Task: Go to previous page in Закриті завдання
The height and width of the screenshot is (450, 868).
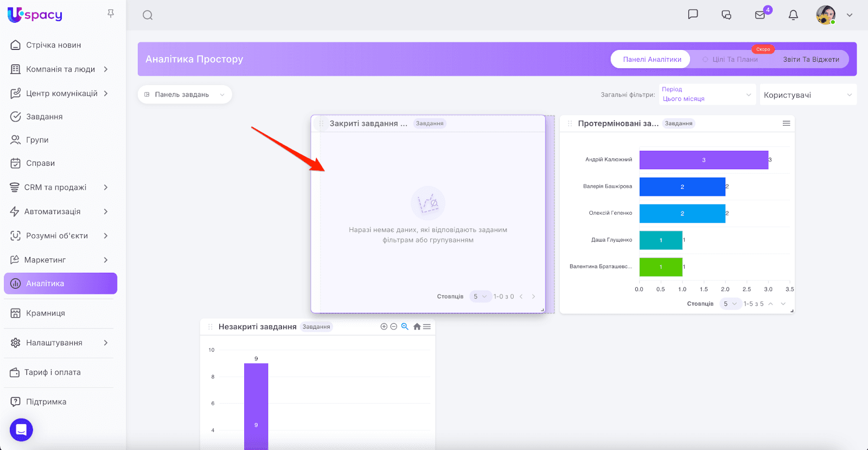Action: [x=521, y=297]
